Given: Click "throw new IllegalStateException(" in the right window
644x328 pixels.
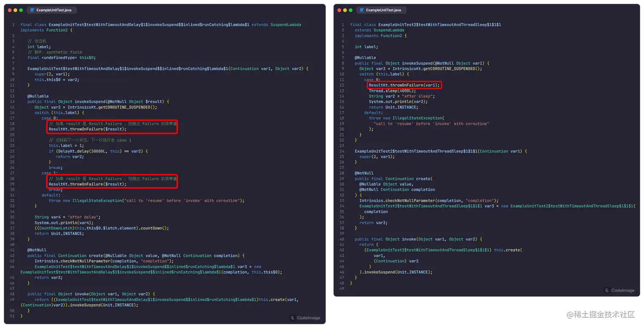Looking at the screenshot, I should point(406,118).
